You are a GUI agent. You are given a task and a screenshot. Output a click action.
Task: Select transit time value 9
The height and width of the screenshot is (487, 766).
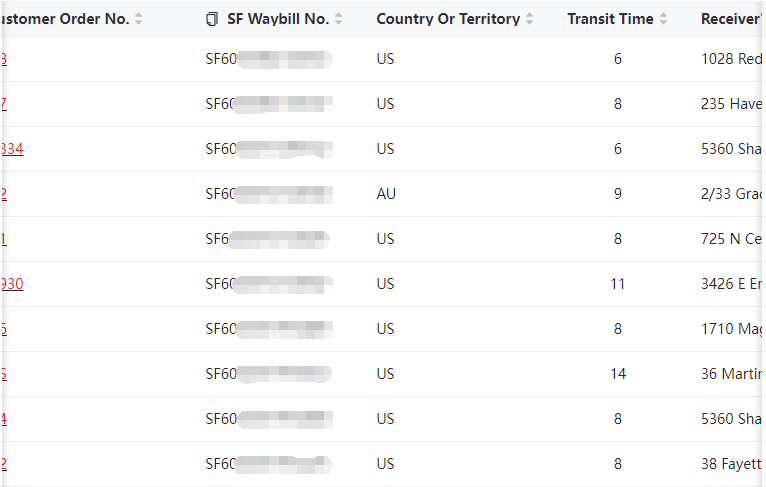coord(618,194)
